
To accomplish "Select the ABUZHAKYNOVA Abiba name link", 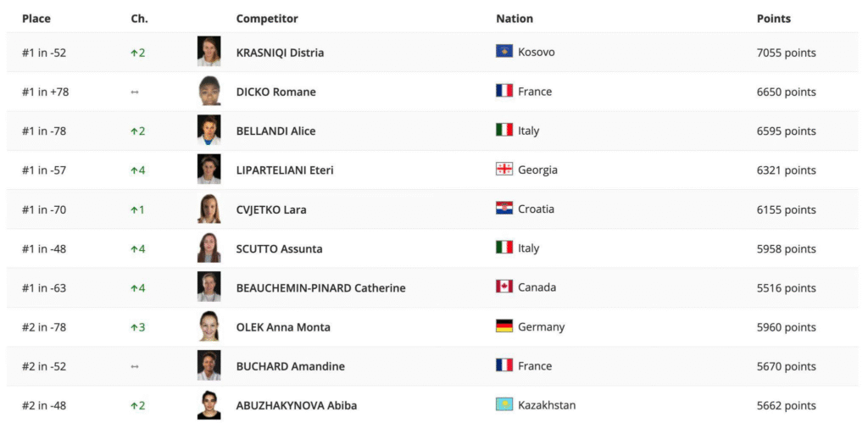I will 296,405.
